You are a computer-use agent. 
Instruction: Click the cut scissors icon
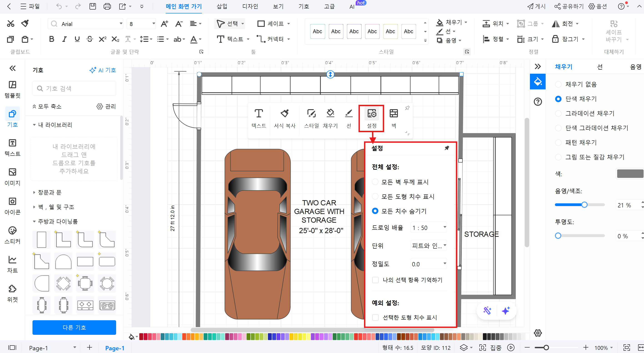tap(10, 23)
